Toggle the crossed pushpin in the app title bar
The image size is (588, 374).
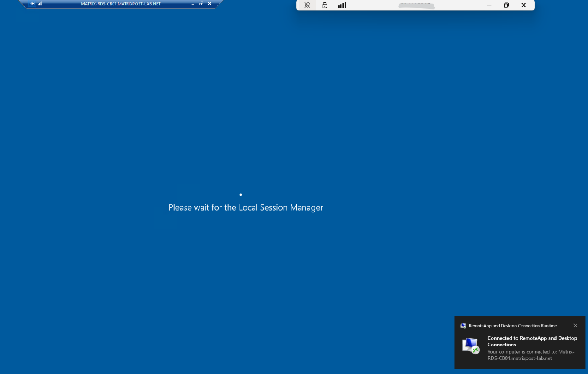point(307,5)
